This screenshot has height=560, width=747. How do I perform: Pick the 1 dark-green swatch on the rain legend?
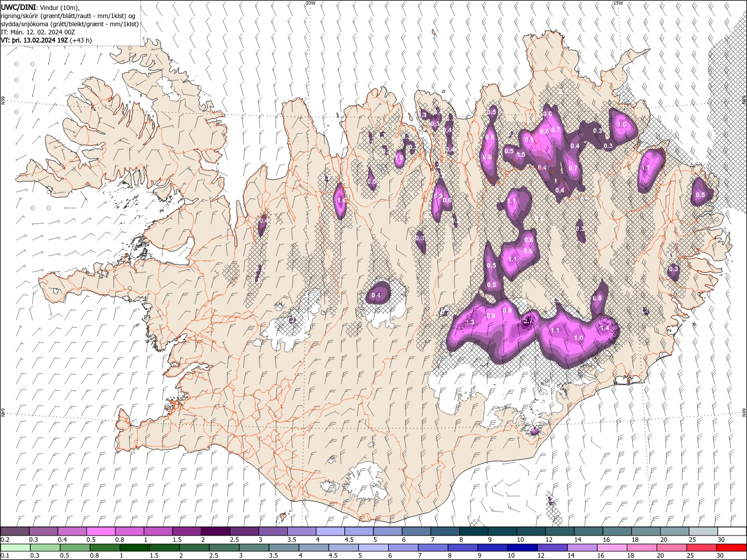(x=134, y=548)
